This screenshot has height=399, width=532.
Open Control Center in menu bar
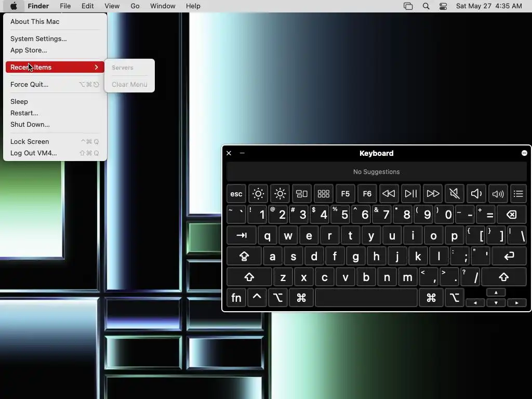[x=443, y=6]
